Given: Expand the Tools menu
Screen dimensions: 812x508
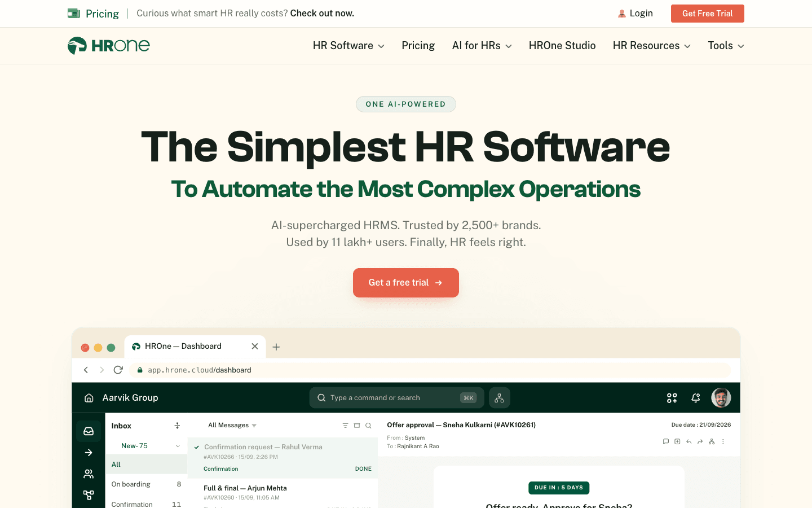Looking at the screenshot, I should [726, 46].
